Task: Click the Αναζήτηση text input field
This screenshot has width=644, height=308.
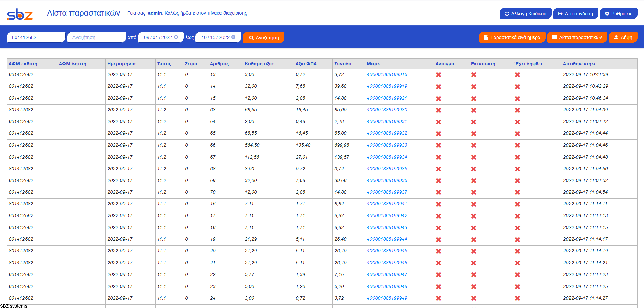Action: [96, 37]
